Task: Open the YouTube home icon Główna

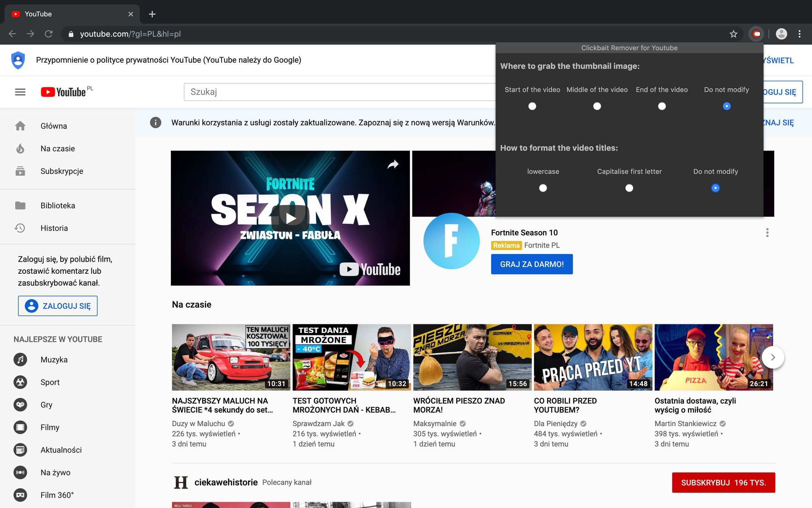Action: pos(20,126)
